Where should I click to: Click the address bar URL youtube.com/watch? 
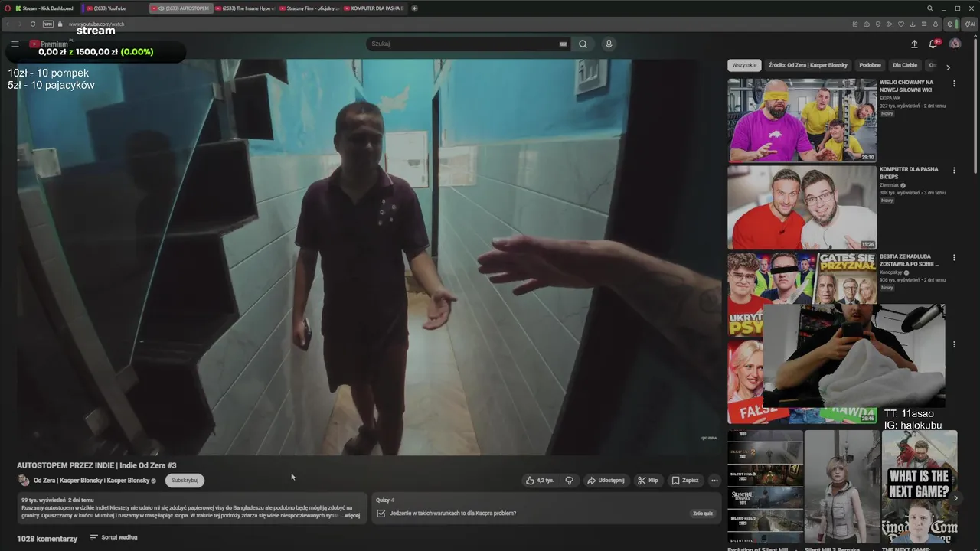pos(96,24)
